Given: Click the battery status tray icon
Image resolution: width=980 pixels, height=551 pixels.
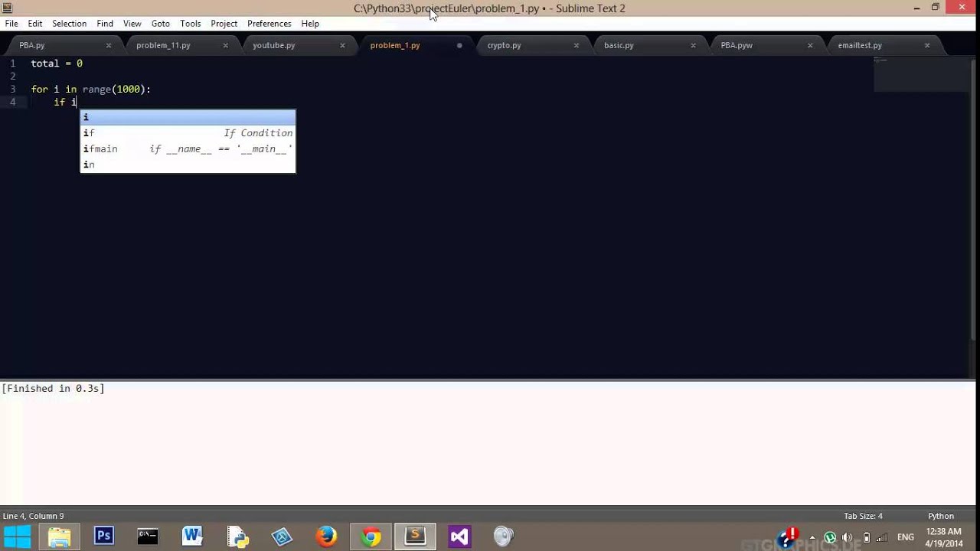Looking at the screenshot, I should pyautogui.click(x=867, y=537).
